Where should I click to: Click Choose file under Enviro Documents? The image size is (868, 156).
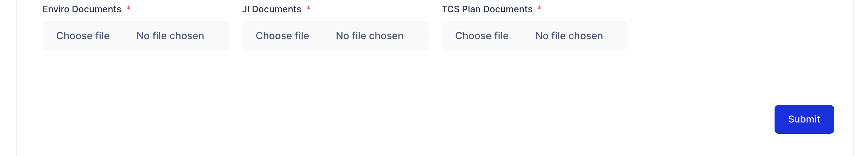tap(83, 36)
